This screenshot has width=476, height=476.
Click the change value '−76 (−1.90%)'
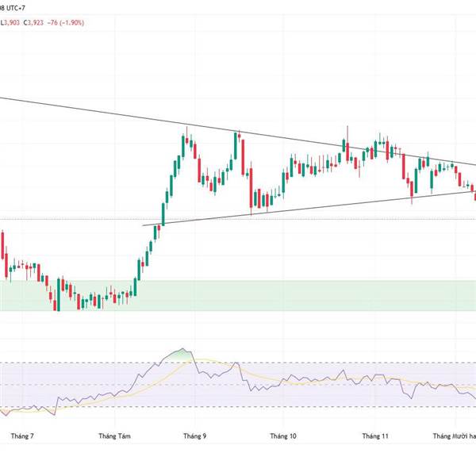click(66, 22)
